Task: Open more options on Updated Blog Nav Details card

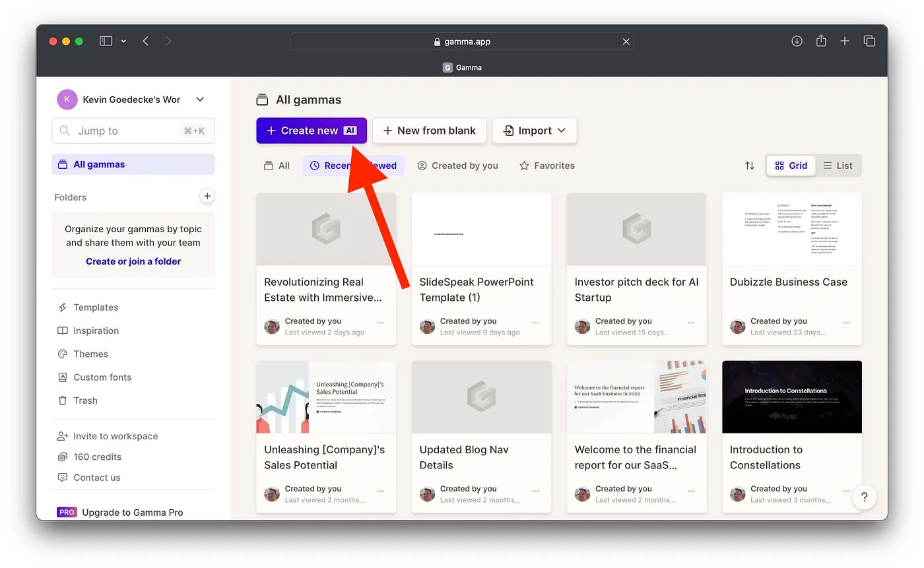Action: (536, 491)
